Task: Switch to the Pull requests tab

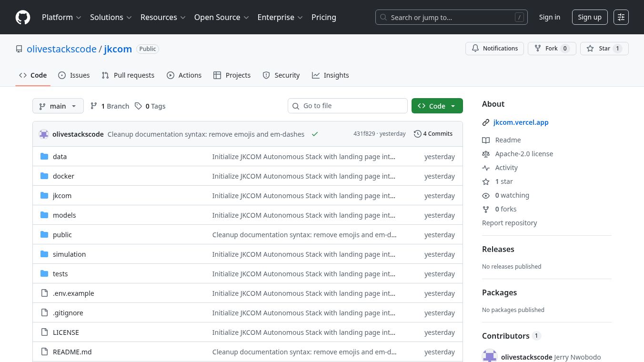Action: [128, 75]
